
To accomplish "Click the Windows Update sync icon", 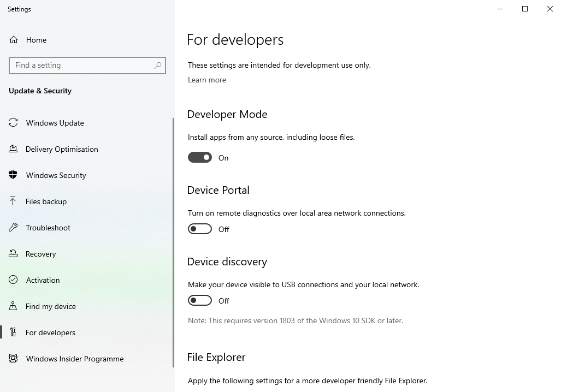I will coord(13,123).
